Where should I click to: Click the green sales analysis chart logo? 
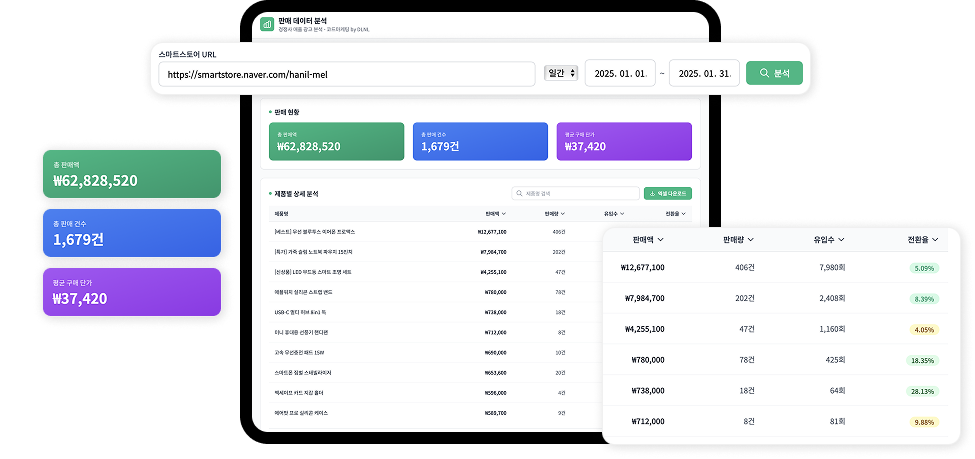coord(267,25)
